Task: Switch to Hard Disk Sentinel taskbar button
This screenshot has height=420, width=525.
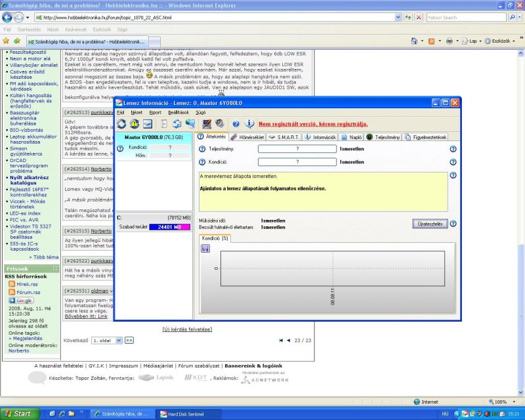Action: click(187, 414)
